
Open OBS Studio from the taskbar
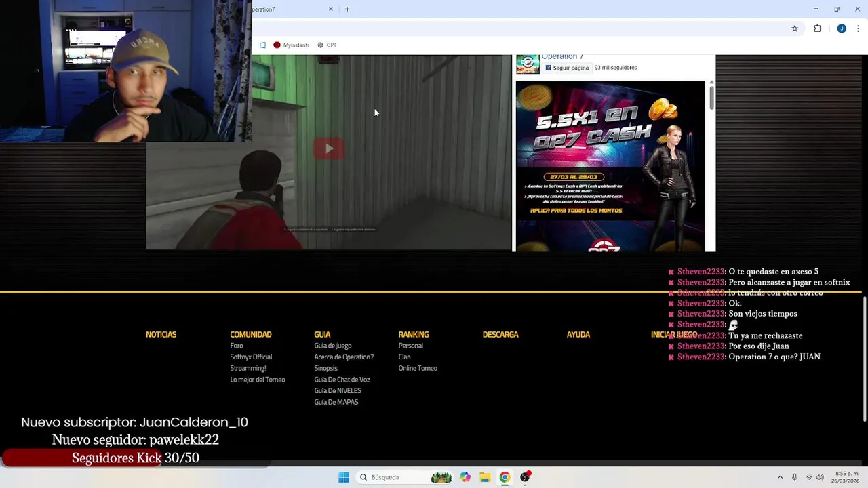click(x=525, y=477)
